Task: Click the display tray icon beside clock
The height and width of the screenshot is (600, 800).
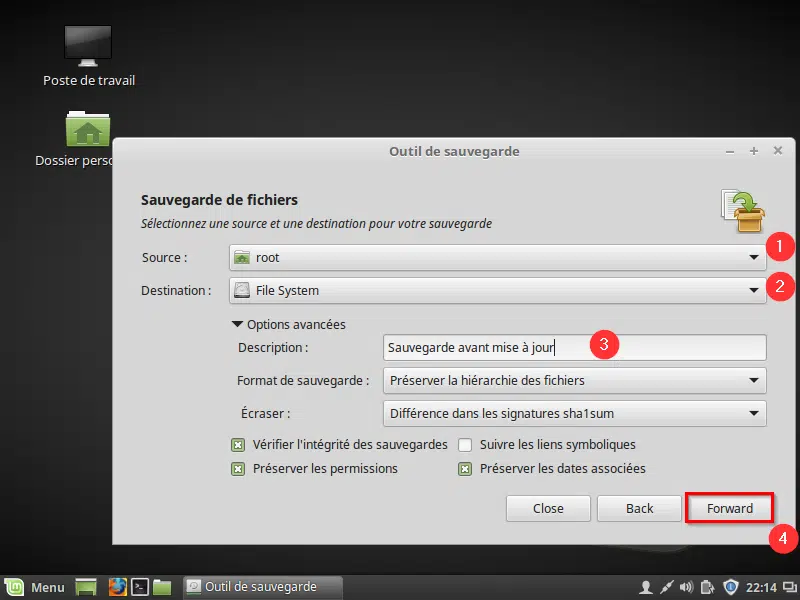Action: click(x=790, y=588)
